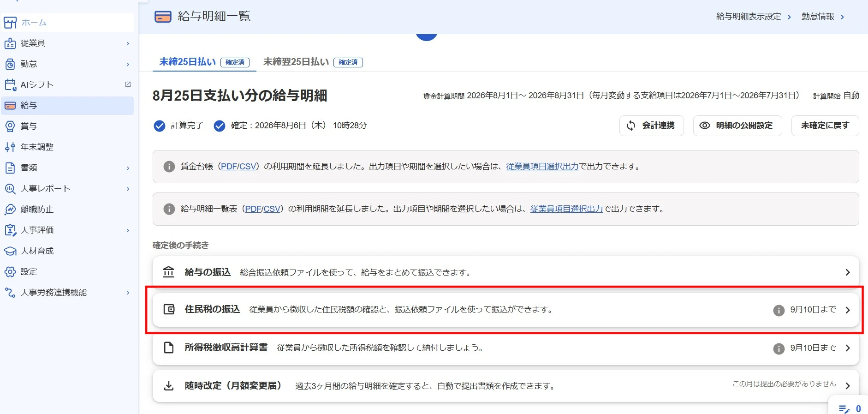868x414 pixels.
Task: Click the info icon by 9月10日まで on 所得税 row
Action: point(779,349)
